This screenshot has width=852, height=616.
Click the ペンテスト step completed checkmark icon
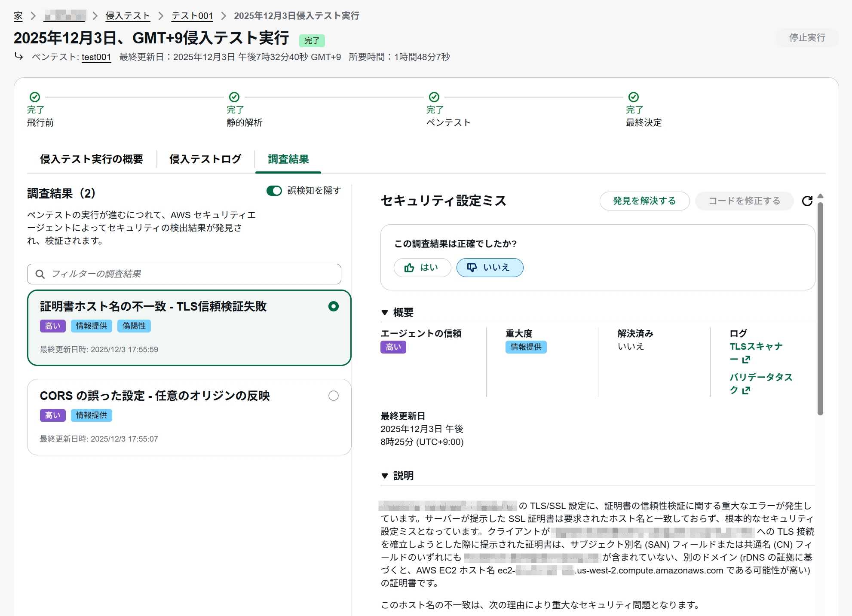[434, 97]
